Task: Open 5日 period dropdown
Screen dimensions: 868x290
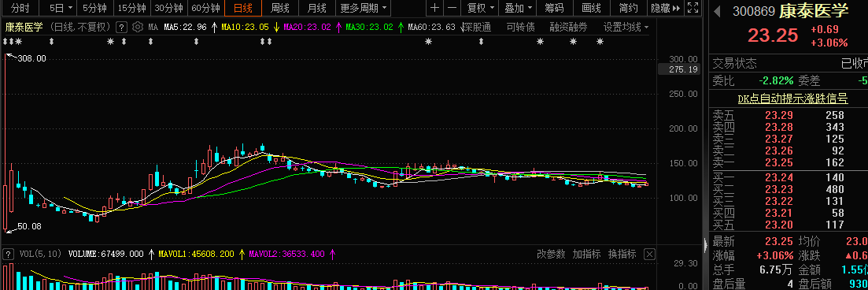Action: [61, 8]
